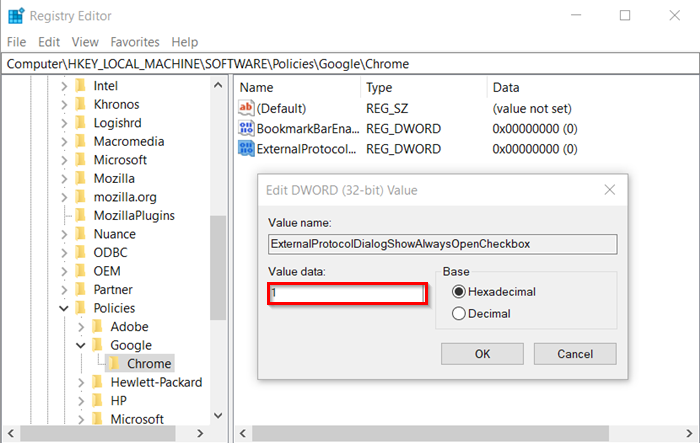This screenshot has width=700, height=443.
Task: Click the tree pane vertical scrollbar thumb
Action: pos(218,268)
